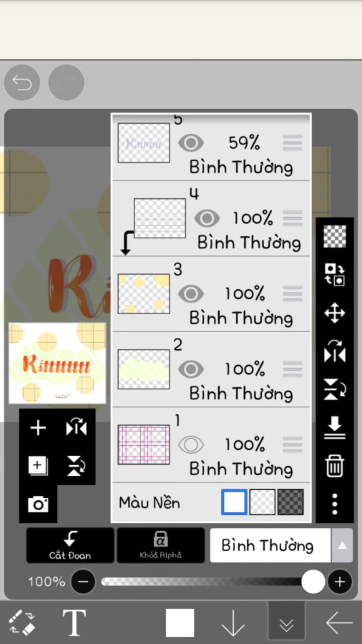This screenshot has height=644, width=362.
Task: Hide layer 5 with its eye icon
Action: (191, 143)
